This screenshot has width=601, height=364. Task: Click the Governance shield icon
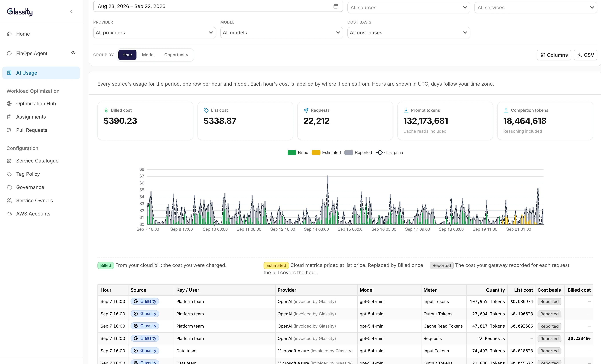coord(9,187)
